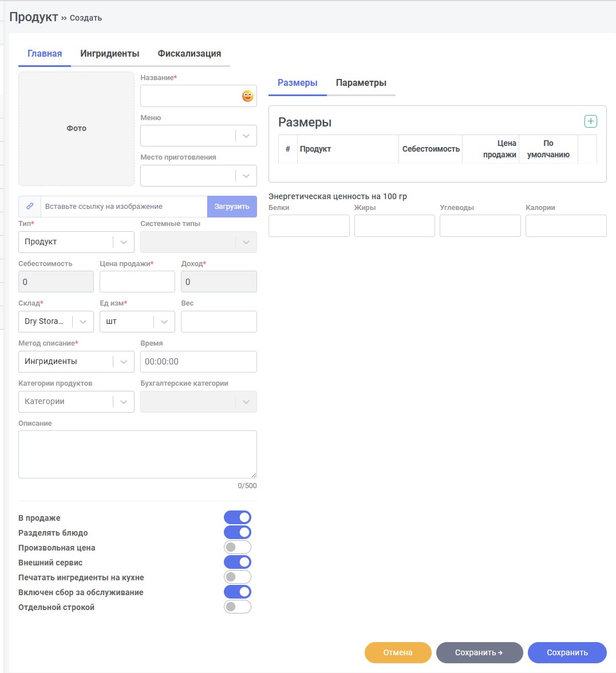The width and height of the screenshot is (616, 673).
Task: Click the По умолчанию column header
Action: point(548,149)
